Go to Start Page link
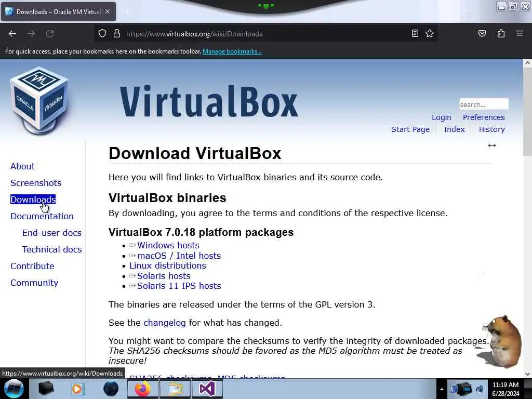Image resolution: width=532 pixels, height=399 pixels. click(410, 129)
